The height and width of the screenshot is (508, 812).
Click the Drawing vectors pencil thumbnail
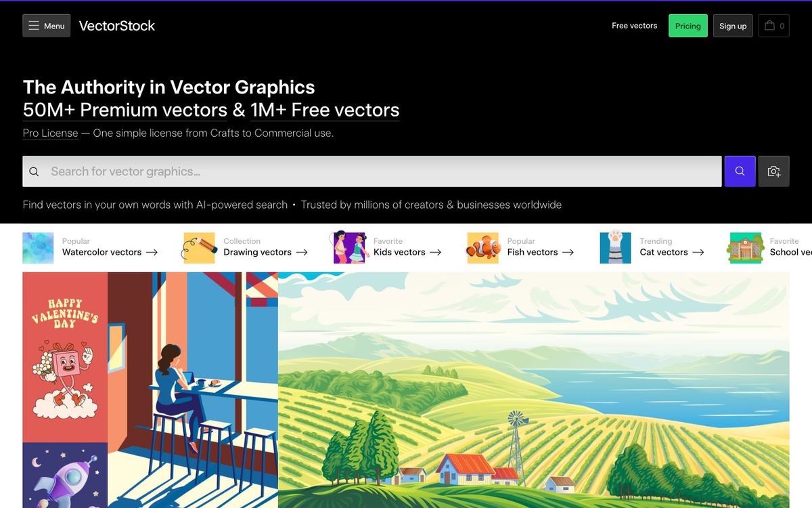[198, 248]
